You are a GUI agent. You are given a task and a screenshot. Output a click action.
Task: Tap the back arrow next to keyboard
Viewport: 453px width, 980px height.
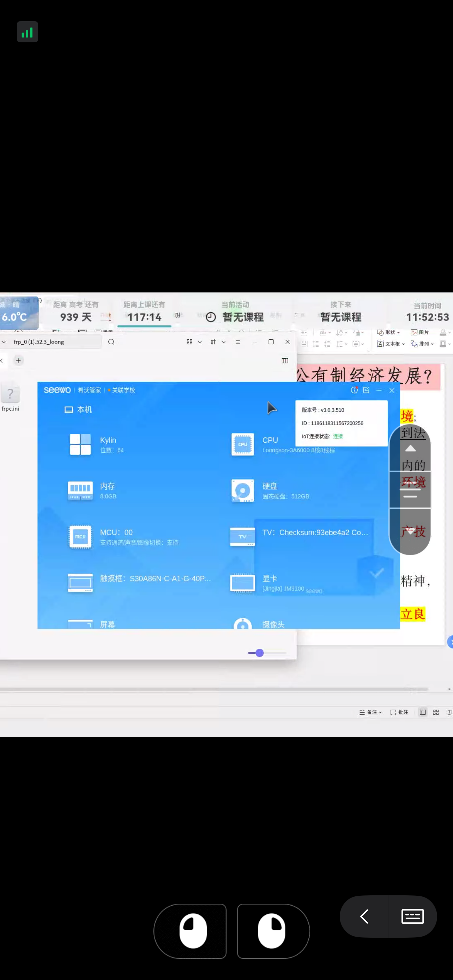pyautogui.click(x=364, y=917)
